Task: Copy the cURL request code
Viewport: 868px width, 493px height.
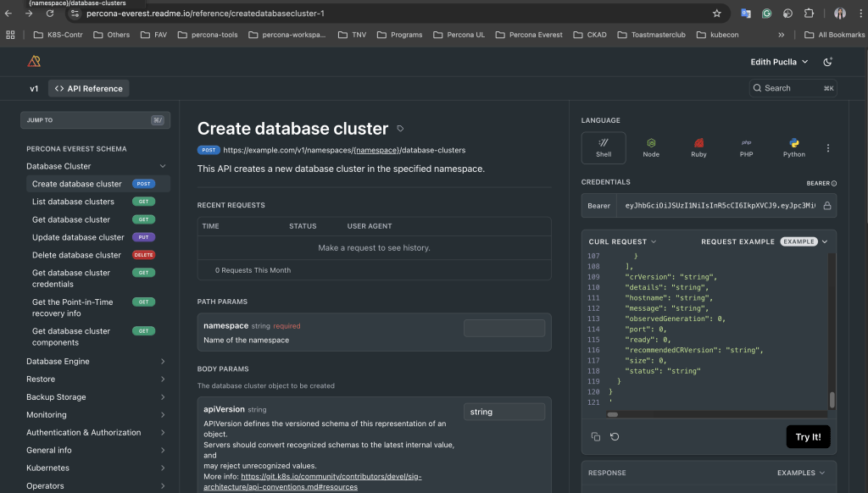Action: 596,436
